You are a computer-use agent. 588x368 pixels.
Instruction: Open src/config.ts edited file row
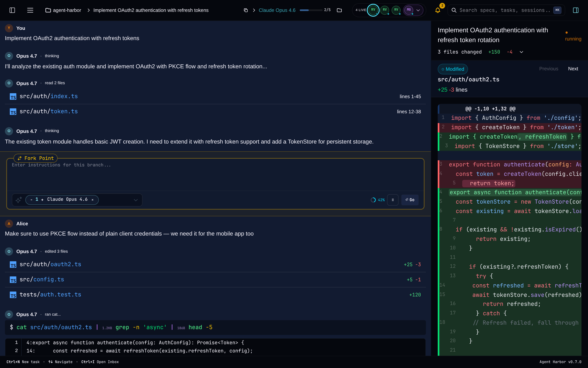215,279
